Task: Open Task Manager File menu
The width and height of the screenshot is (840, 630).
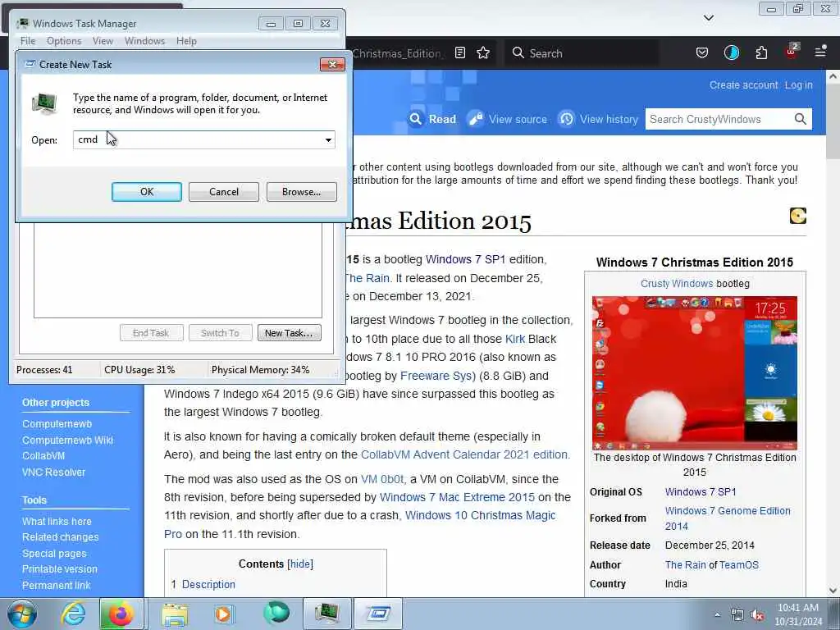Action: pyautogui.click(x=28, y=41)
